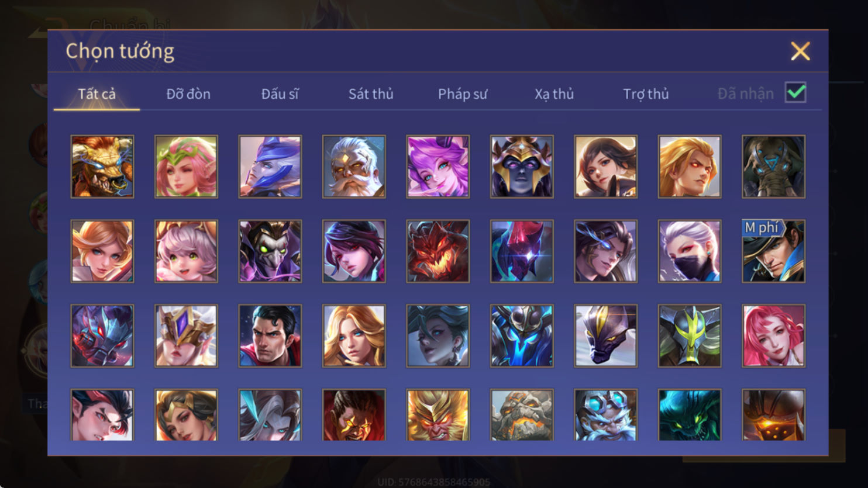Select the masked white-haired ninja hero
This screenshot has width=868, height=488.
click(x=690, y=251)
